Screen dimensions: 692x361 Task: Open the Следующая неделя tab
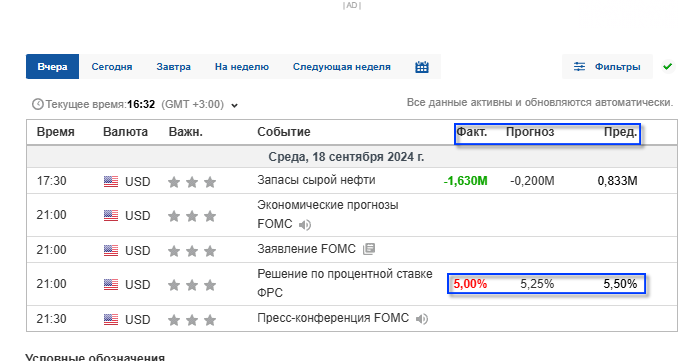pos(342,67)
